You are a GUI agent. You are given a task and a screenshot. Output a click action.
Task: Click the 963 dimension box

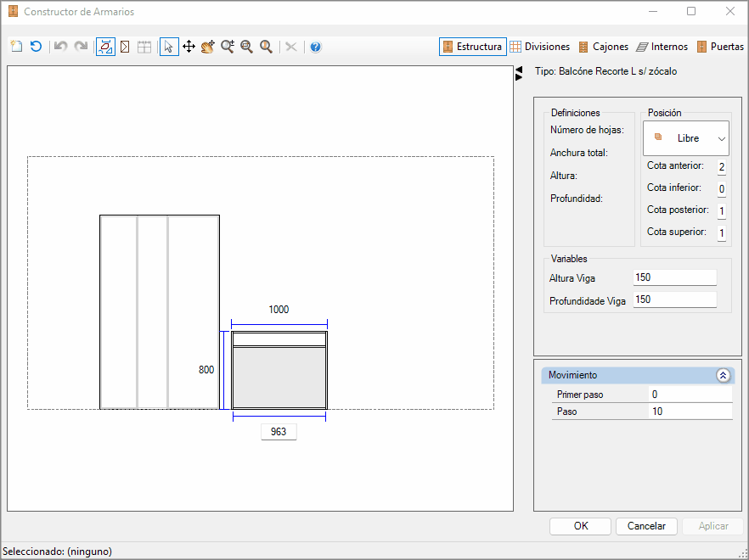pos(279,432)
